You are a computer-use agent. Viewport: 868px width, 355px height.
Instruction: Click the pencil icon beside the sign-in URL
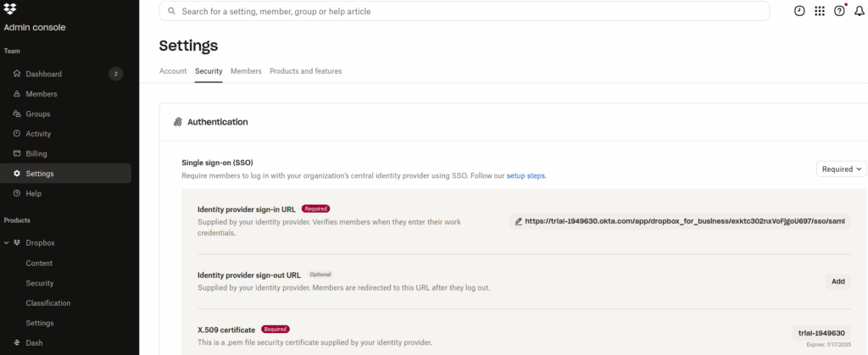coord(518,221)
